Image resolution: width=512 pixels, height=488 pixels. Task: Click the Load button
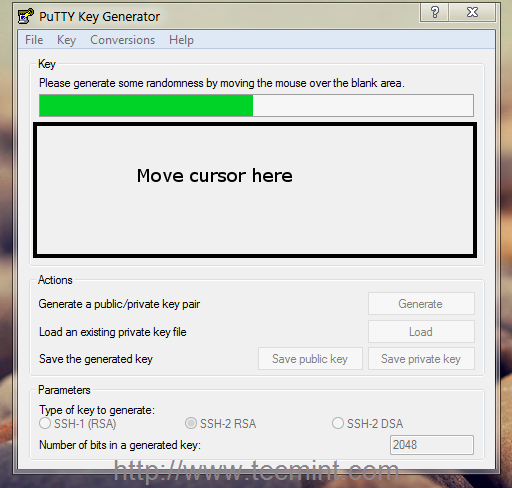pyautogui.click(x=421, y=332)
